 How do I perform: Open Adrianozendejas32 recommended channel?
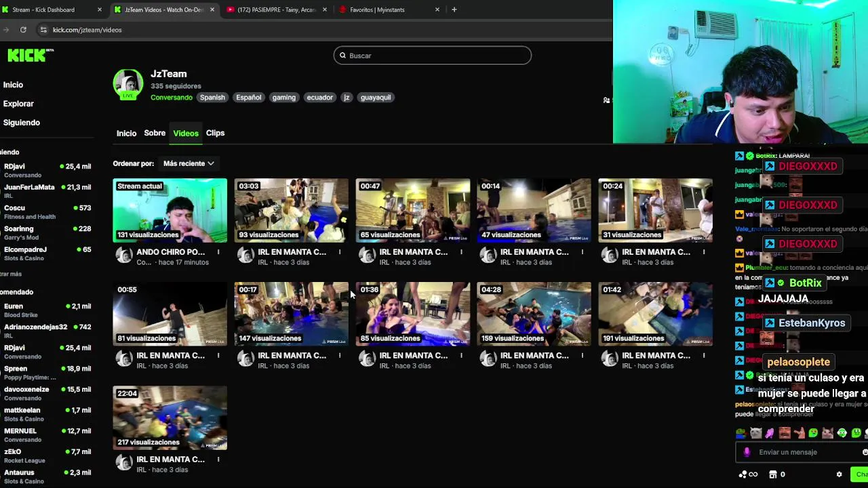click(46, 331)
